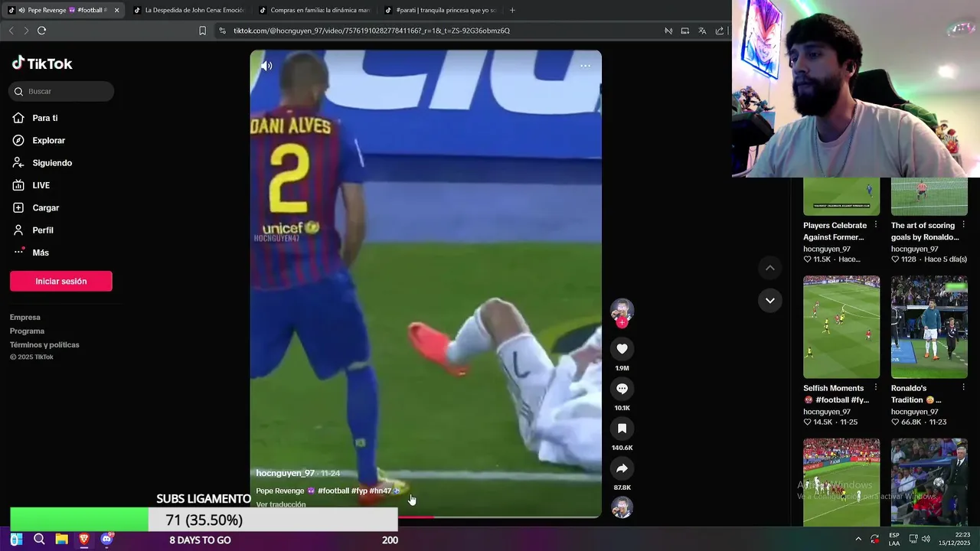Open options for Selfish Moments video
The image size is (980, 551).
pyautogui.click(x=876, y=388)
